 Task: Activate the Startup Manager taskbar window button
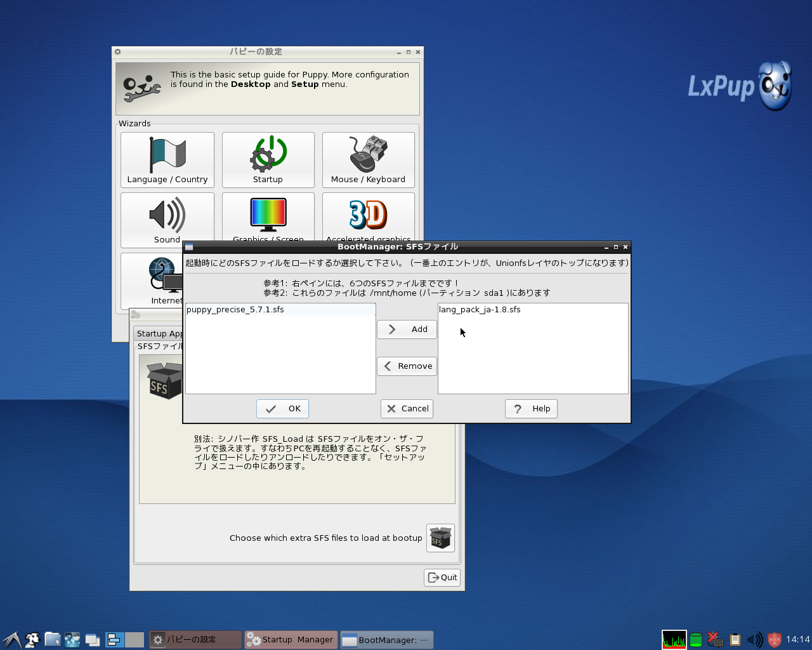click(291, 640)
